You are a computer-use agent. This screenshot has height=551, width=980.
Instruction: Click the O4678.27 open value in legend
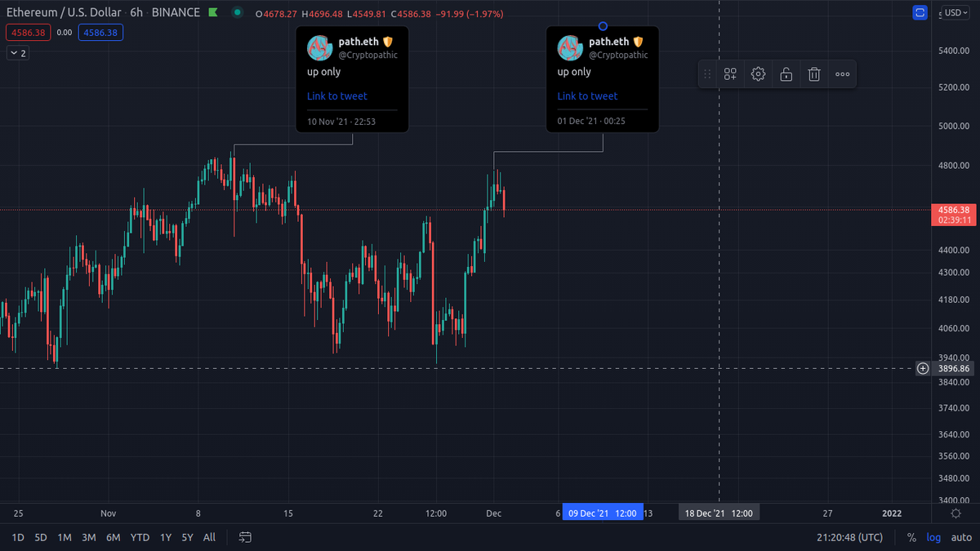[278, 14]
